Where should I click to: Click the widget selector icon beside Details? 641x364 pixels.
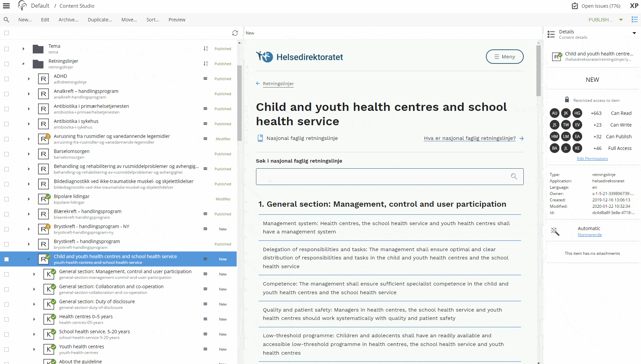pos(551,34)
